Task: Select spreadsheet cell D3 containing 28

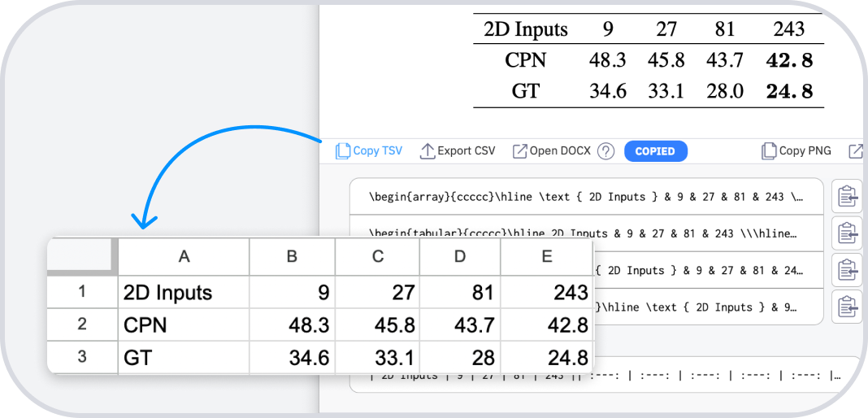Action: click(460, 357)
